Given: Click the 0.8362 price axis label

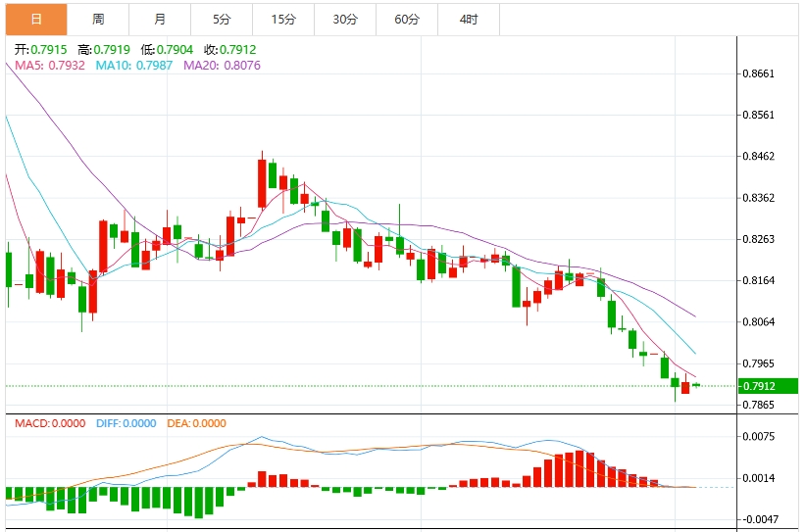Looking at the screenshot, I should (758, 198).
